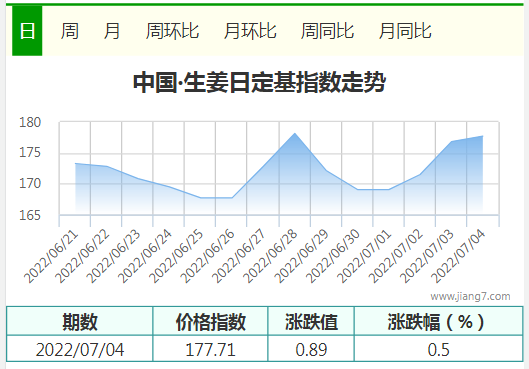Screen dimensions: 529x369
Task: Switch to the 月 (monthly) tab
Action: (x=112, y=31)
